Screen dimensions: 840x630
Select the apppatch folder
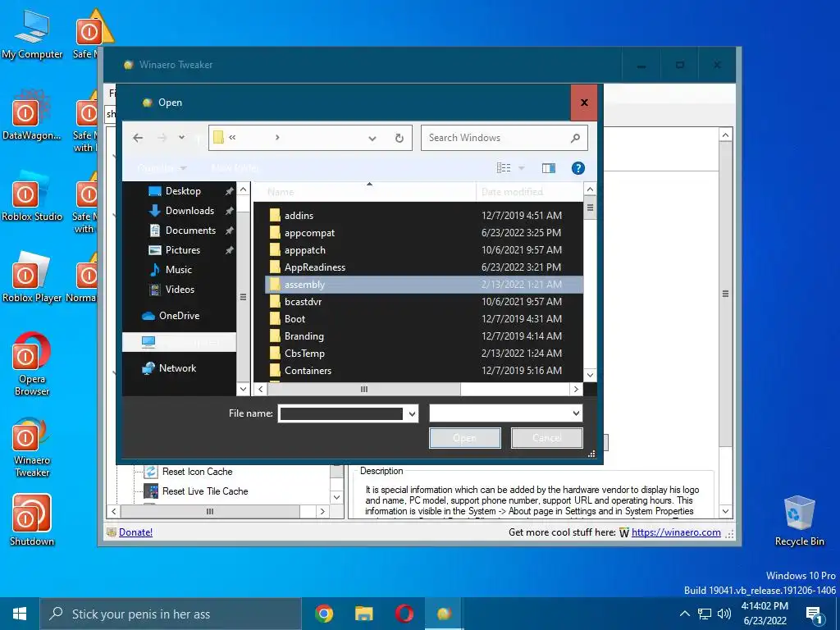[x=305, y=250]
